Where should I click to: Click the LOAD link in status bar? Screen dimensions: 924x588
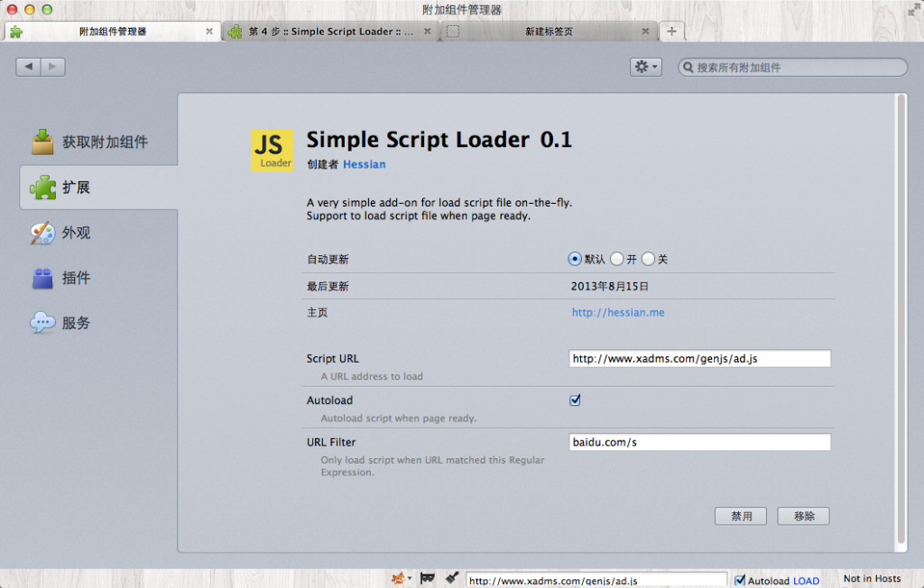click(x=806, y=581)
